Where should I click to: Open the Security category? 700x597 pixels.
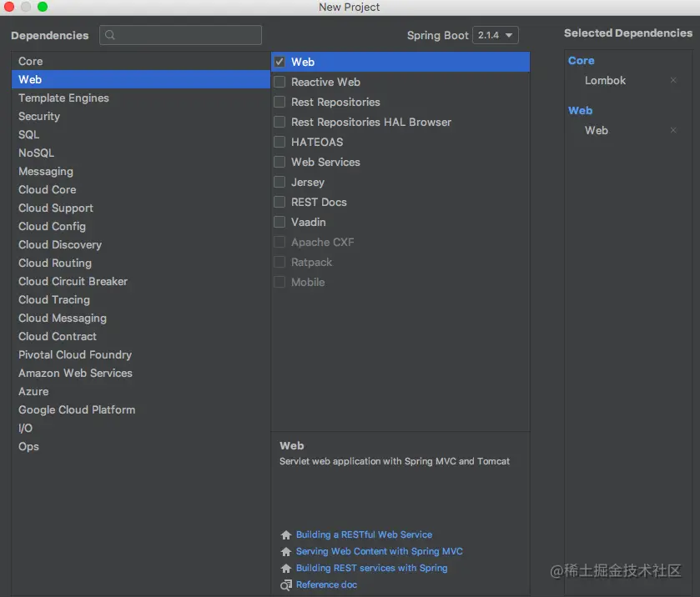click(x=141, y=116)
